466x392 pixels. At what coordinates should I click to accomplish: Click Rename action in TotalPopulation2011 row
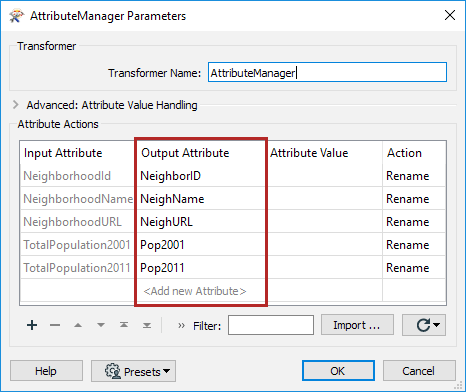414,268
